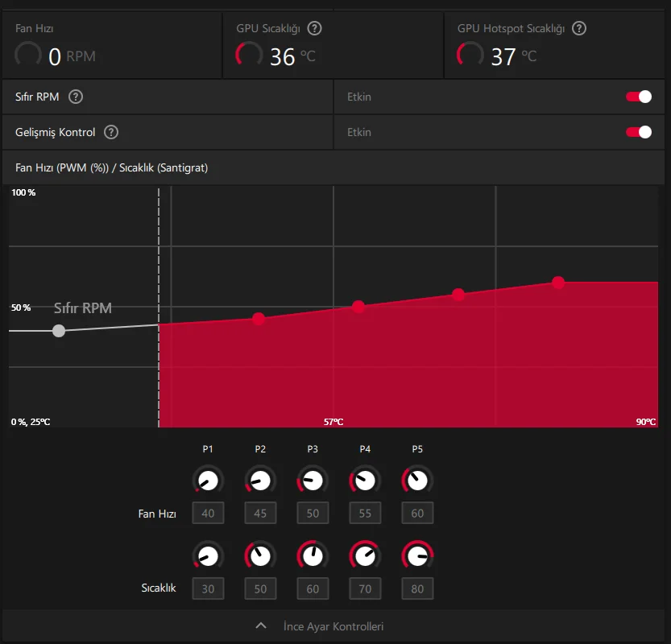The width and height of the screenshot is (671, 644).
Task: Turn off Gelişmiş Kontrol toggle
Action: click(x=639, y=132)
